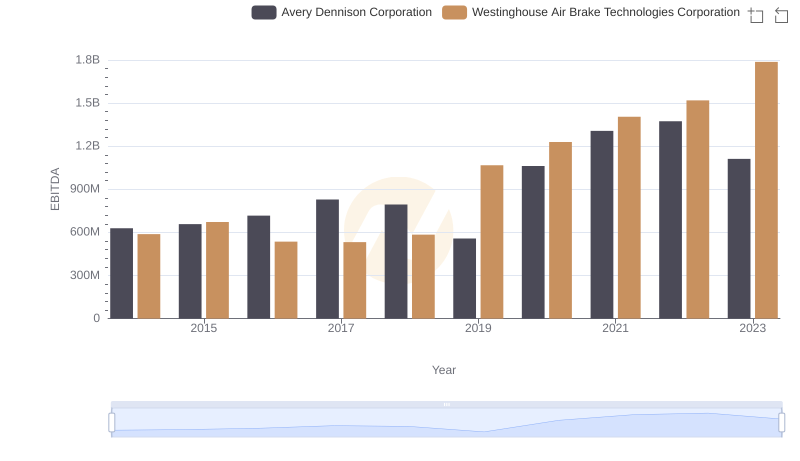
Task: Click the 1.5B y-axis label
Action: click(x=88, y=103)
